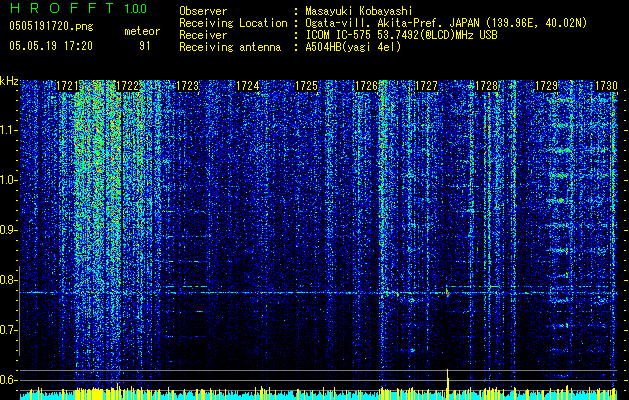
Task: Click the 1721 time marker
Action: tap(67, 86)
